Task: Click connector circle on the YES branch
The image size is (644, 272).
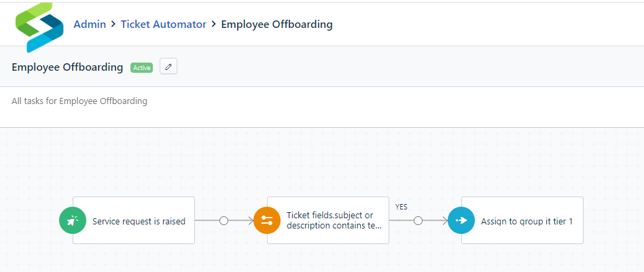Action: (418, 220)
